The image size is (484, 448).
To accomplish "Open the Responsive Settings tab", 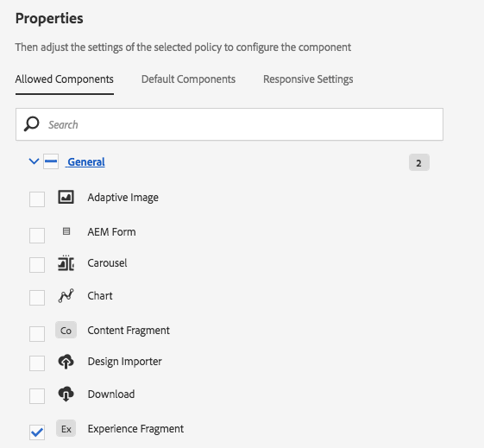I will click(x=308, y=79).
